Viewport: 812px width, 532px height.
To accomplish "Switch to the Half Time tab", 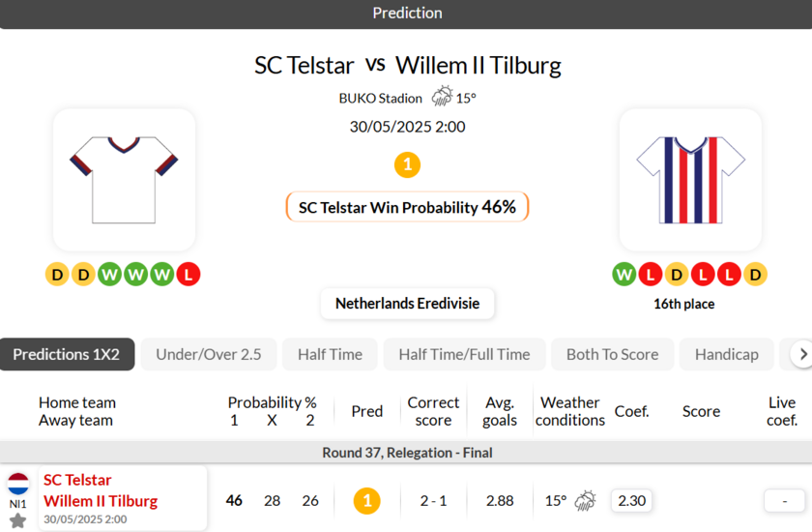I will [330, 354].
